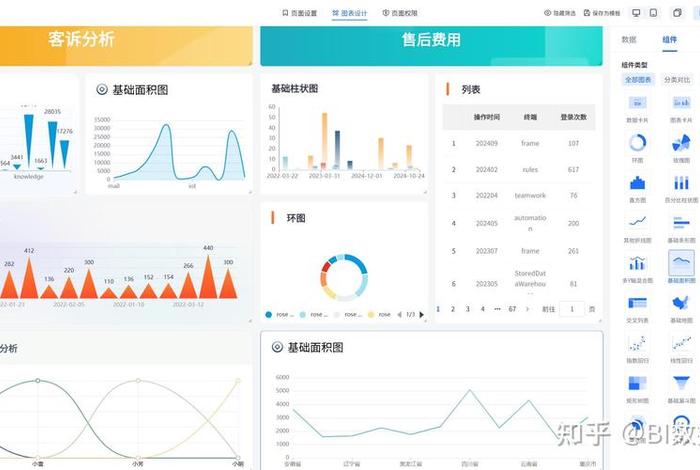This screenshot has height=470, width=700.
Task: Advance donut legend with right arrow
Action: [421, 315]
